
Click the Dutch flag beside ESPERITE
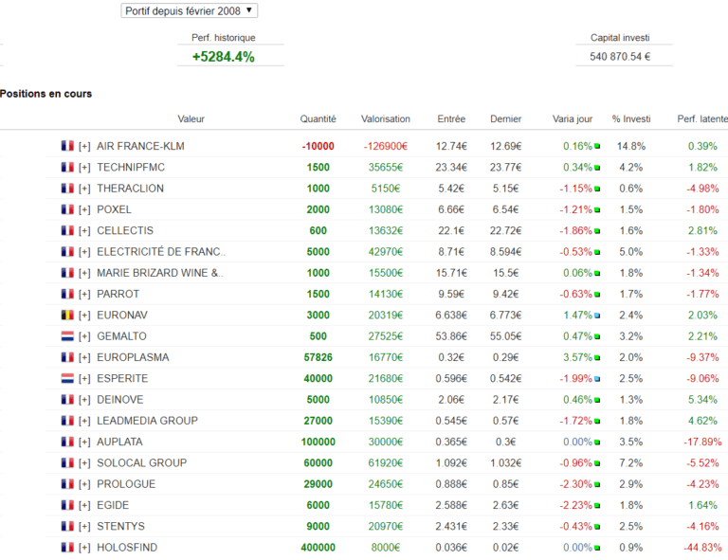click(x=67, y=378)
